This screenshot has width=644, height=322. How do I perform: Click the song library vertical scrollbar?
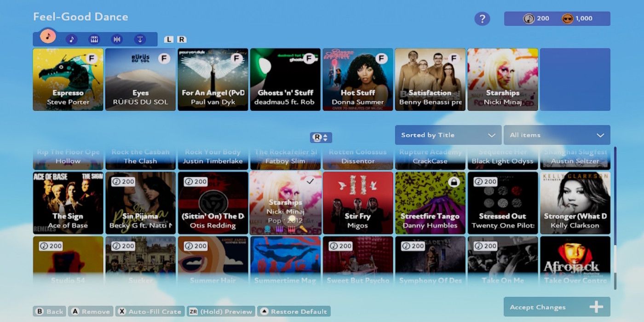pyautogui.click(x=615, y=218)
